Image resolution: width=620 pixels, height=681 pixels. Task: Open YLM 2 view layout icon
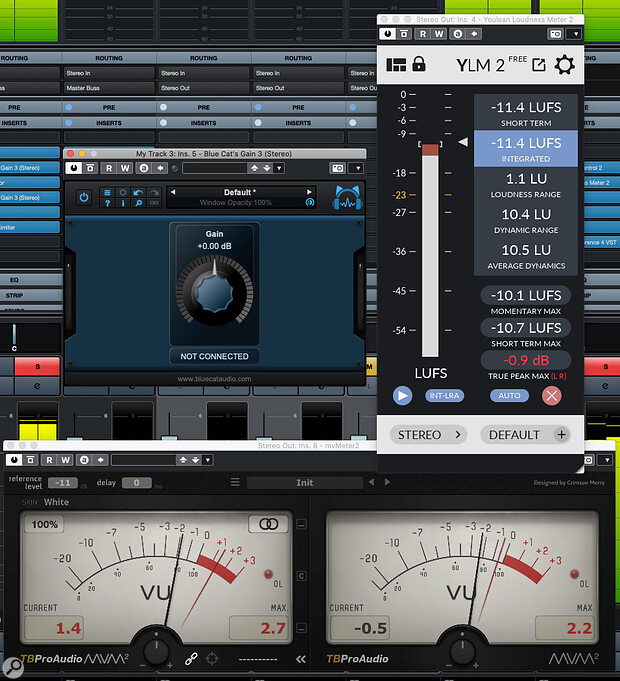pos(396,65)
